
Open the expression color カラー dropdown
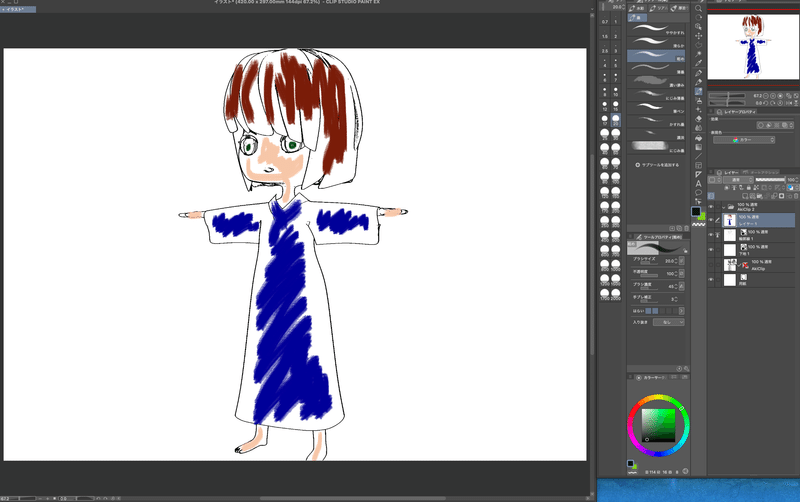pyautogui.click(x=744, y=140)
